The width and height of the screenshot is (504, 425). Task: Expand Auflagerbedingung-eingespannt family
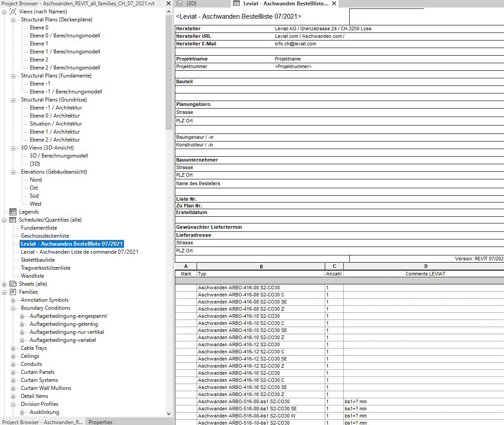(22, 316)
